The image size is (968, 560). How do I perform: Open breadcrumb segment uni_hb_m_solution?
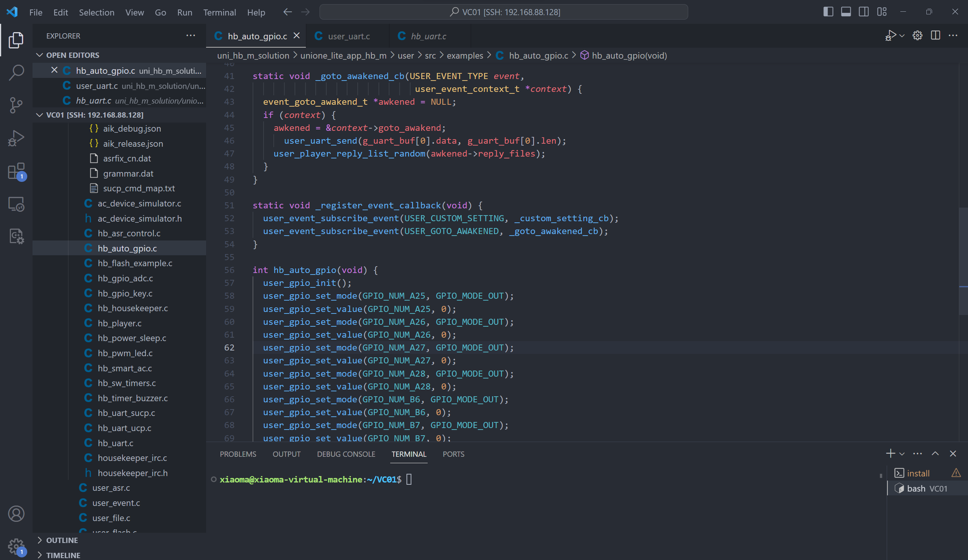[253, 56]
